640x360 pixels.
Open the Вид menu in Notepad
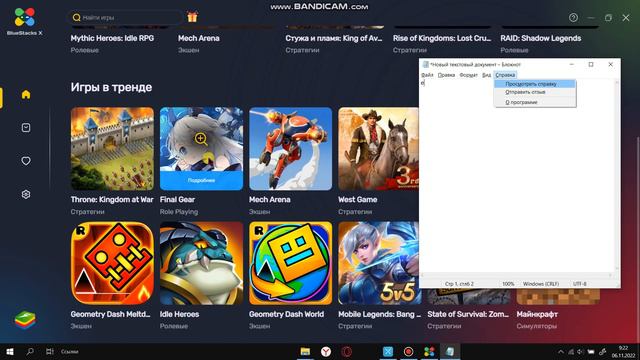tap(486, 75)
